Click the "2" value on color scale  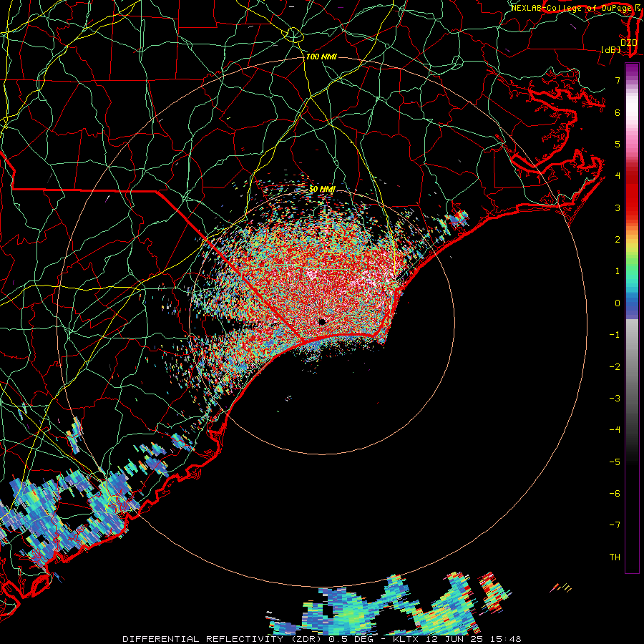(618, 240)
